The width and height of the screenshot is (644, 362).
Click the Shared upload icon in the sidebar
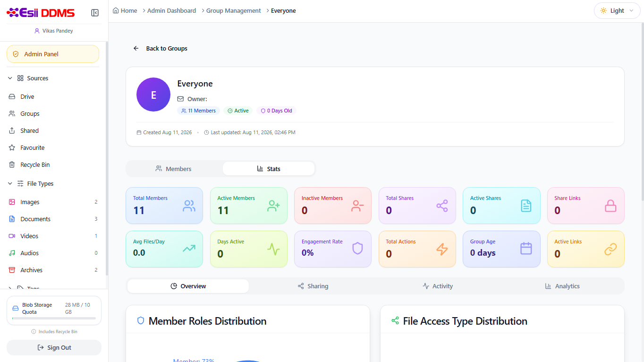[12, 130]
